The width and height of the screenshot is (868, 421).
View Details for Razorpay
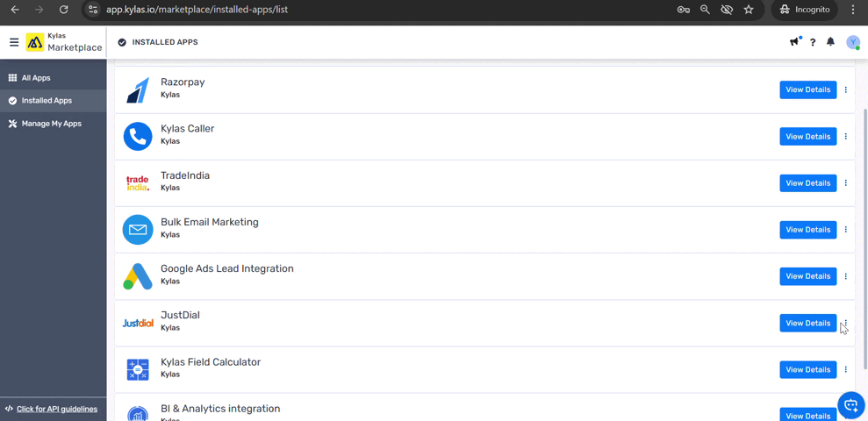tap(808, 89)
